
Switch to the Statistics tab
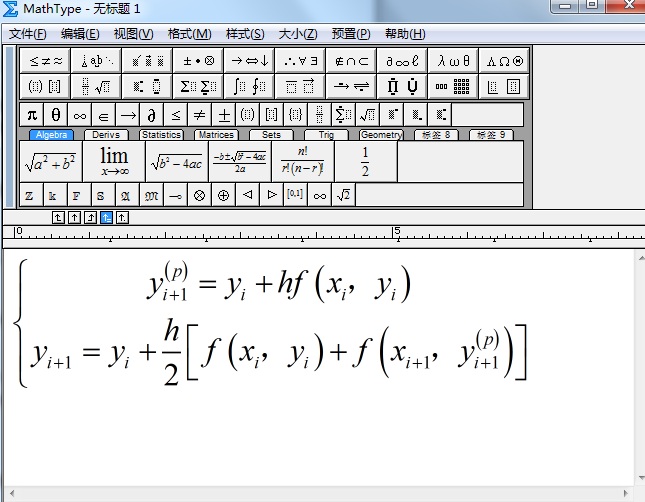(x=161, y=135)
